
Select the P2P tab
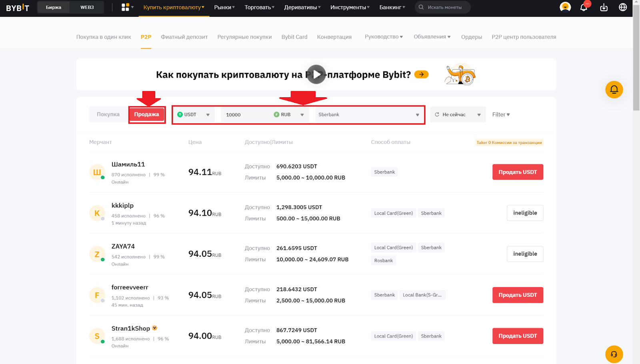(x=146, y=37)
